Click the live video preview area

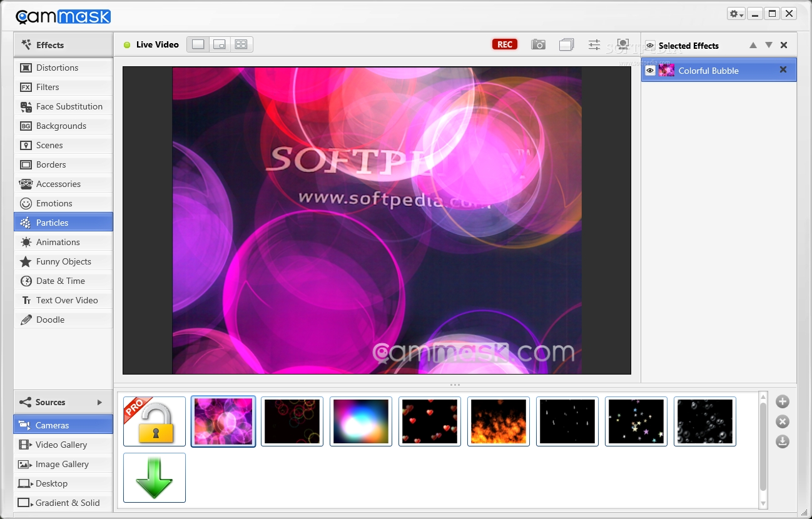click(x=377, y=221)
